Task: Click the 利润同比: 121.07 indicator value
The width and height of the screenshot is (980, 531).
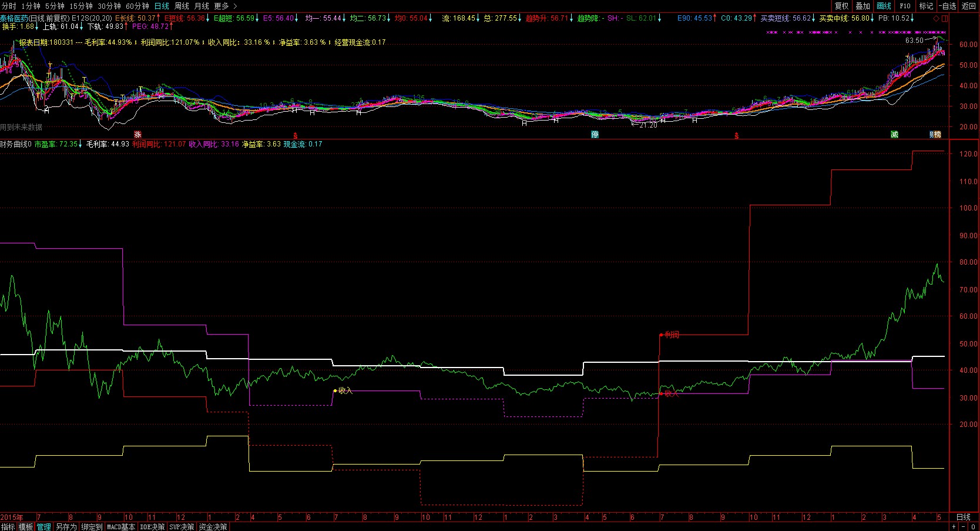Action: [x=159, y=144]
